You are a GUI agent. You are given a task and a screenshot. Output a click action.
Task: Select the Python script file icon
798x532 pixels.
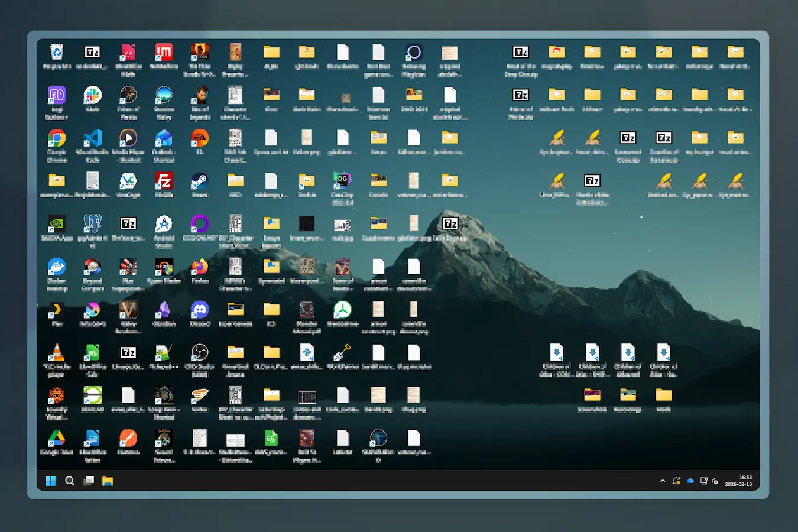(307, 352)
